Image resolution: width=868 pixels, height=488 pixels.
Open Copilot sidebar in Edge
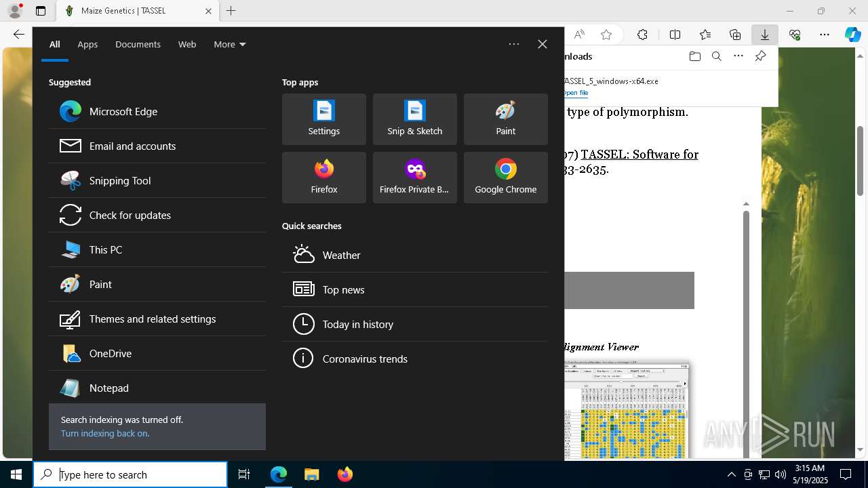[x=852, y=35]
